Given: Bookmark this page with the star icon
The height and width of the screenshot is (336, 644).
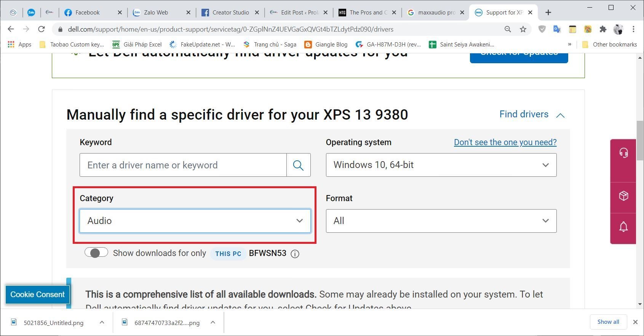Looking at the screenshot, I should [x=523, y=29].
